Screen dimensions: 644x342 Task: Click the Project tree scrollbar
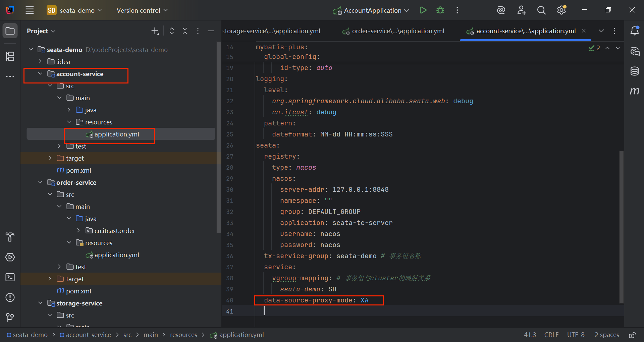click(219, 137)
